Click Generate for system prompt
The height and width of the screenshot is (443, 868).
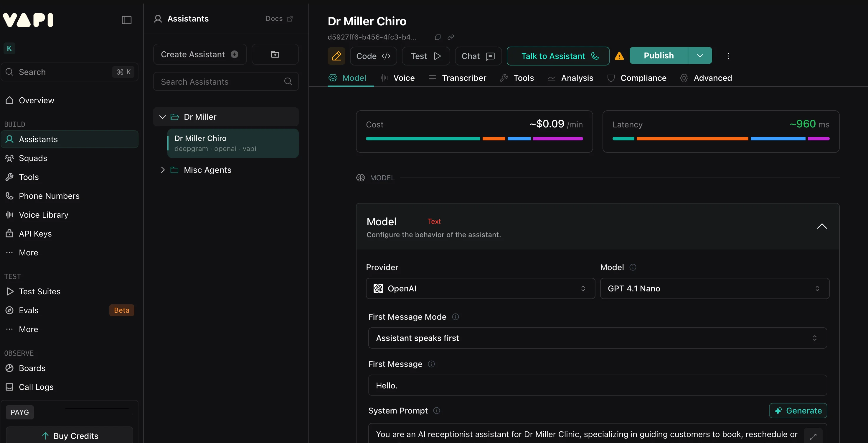[798, 411]
